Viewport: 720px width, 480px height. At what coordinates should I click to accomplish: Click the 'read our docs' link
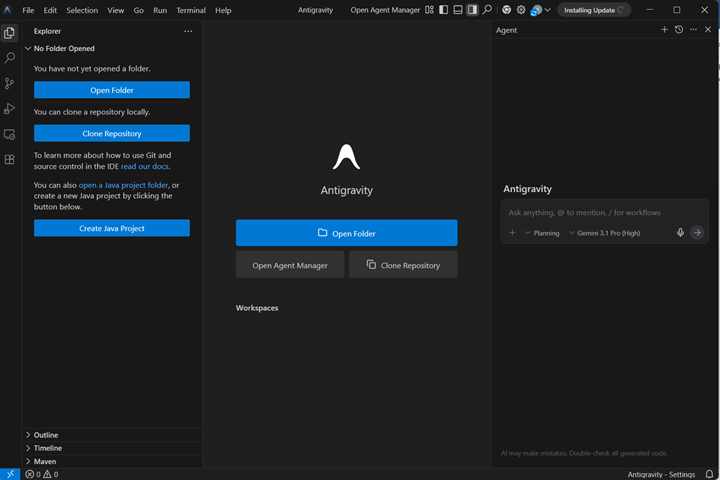pos(144,166)
